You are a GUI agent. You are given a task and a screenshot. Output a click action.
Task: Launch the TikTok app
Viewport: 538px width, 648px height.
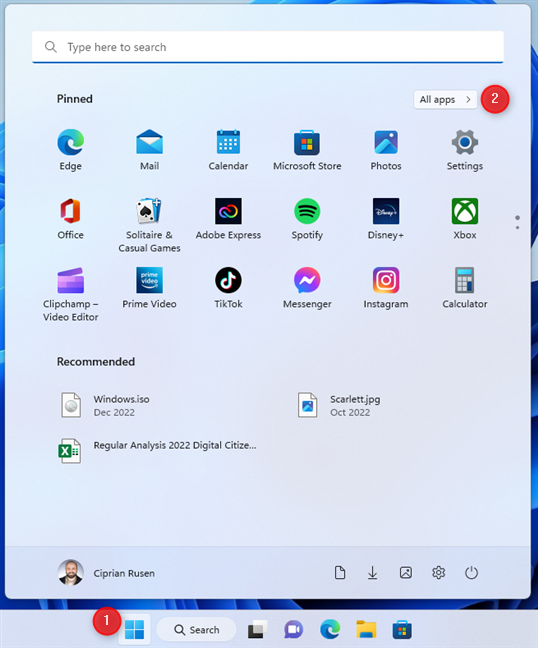point(228,288)
